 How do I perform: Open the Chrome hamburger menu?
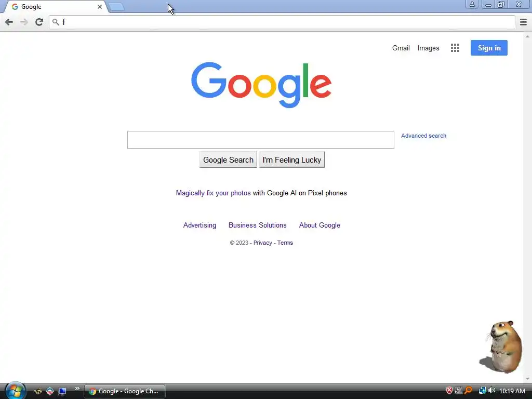click(523, 22)
